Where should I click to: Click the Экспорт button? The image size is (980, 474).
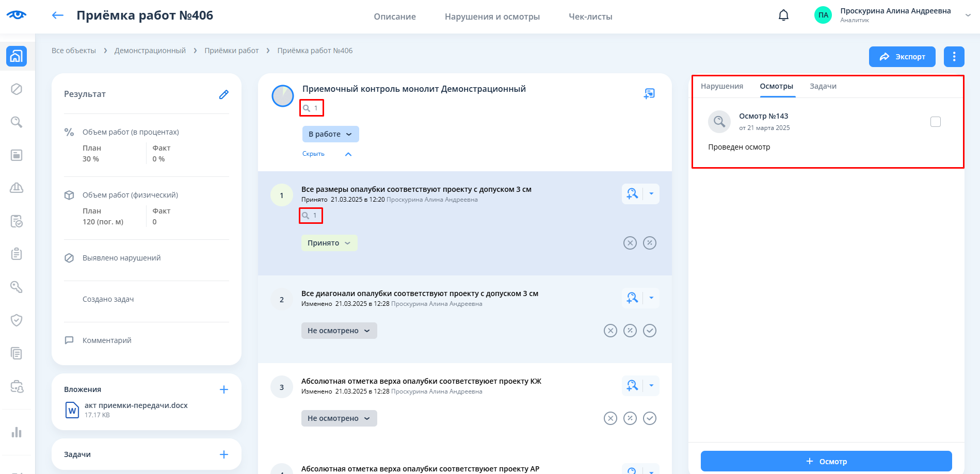point(902,57)
